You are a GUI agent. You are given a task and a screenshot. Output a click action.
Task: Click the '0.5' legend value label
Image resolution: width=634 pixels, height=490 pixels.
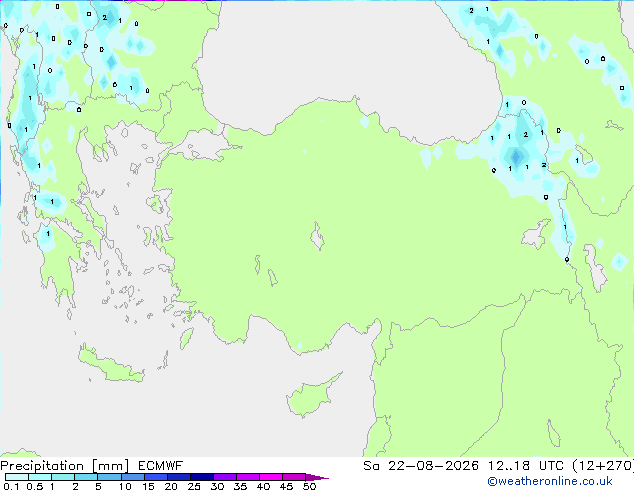pyautogui.click(x=34, y=486)
